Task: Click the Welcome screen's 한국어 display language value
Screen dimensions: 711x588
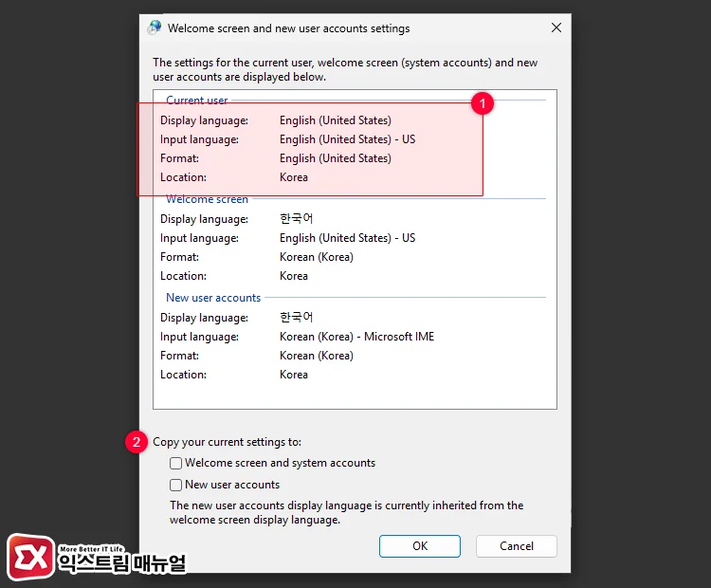Action: point(296,219)
